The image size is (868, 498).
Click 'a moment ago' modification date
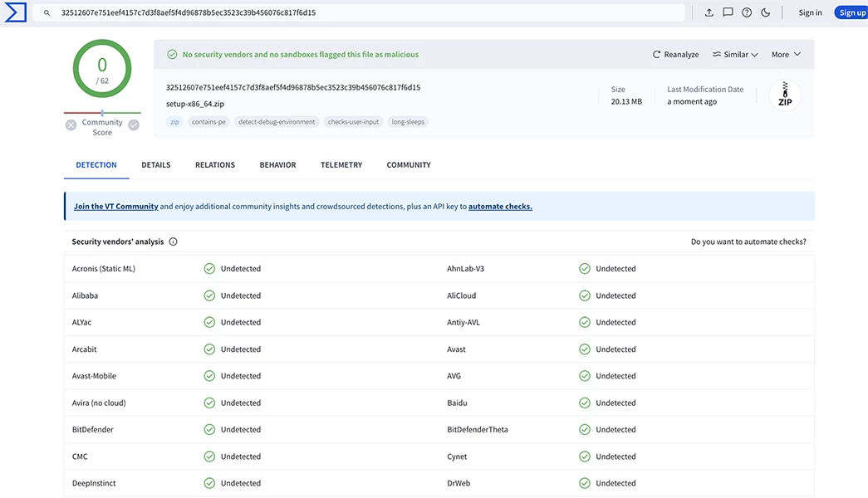point(692,102)
